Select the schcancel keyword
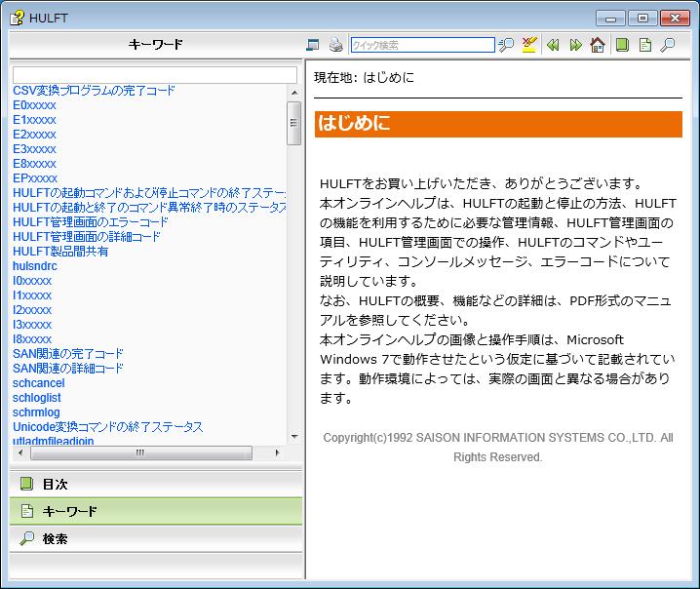Screen dimensions: 700x589 click(x=38, y=383)
